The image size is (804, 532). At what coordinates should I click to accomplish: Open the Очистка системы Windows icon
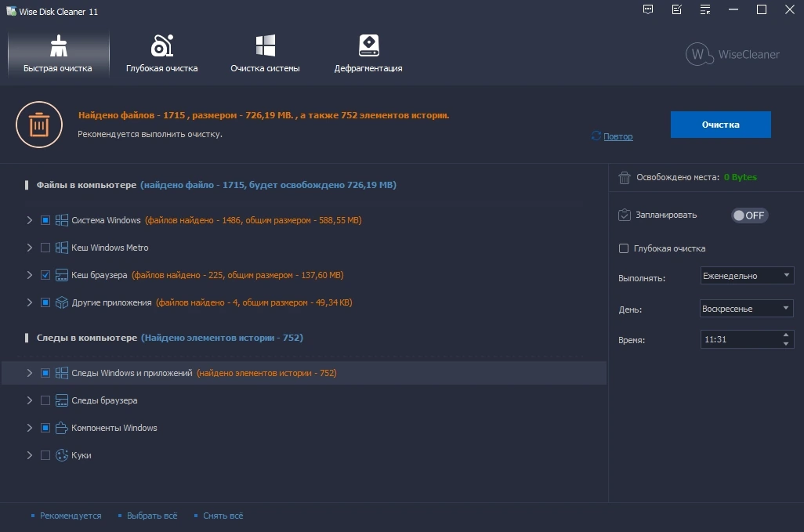265,45
